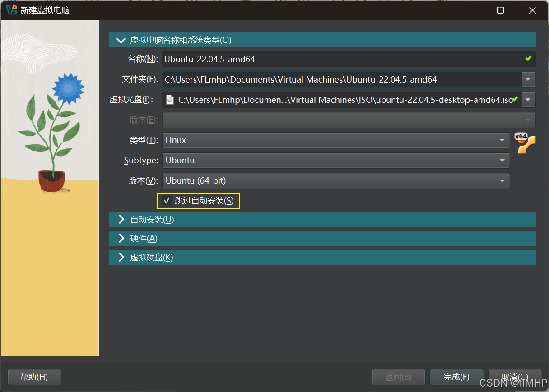This screenshot has width=549, height=392.
Task: Collapse the 虚拟电脑名称和系统类型 section
Action: 121,40
